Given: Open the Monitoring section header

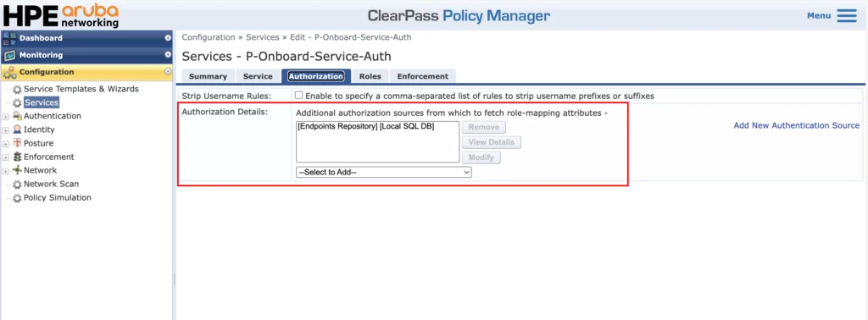Looking at the screenshot, I should [x=87, y=55].
